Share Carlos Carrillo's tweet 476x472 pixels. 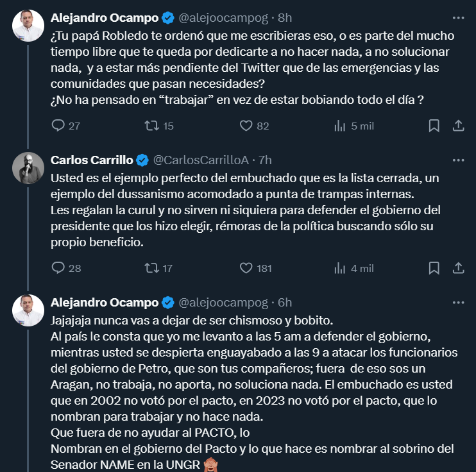(x=458, y=268)
